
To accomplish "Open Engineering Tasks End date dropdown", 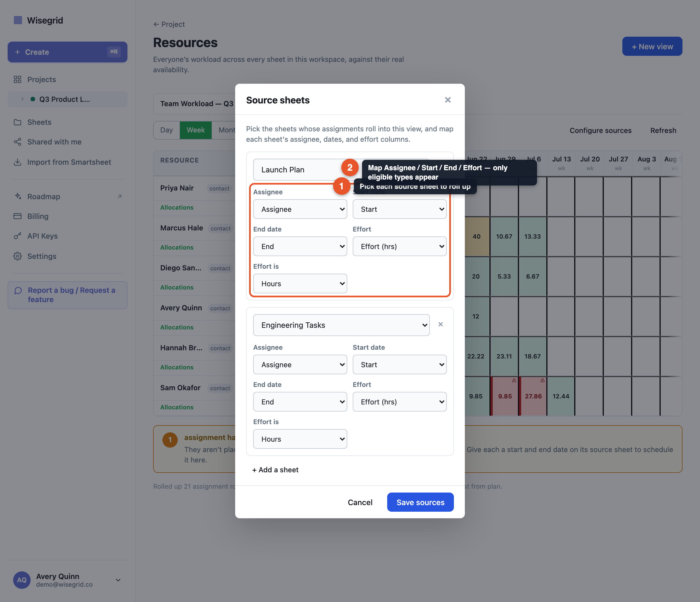I will point(300,402).
